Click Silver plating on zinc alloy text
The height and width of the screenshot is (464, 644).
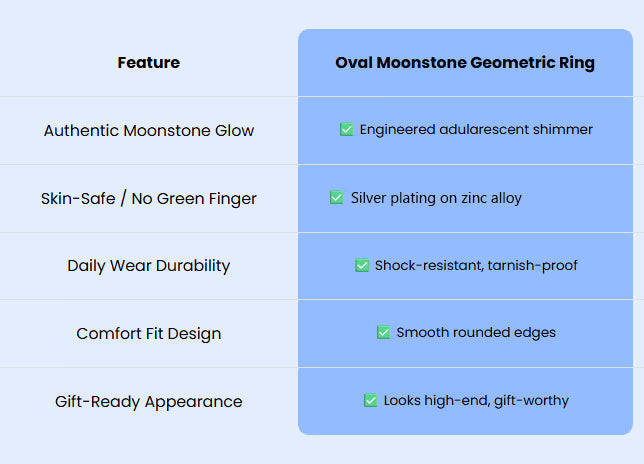click(x=436, y=198)
